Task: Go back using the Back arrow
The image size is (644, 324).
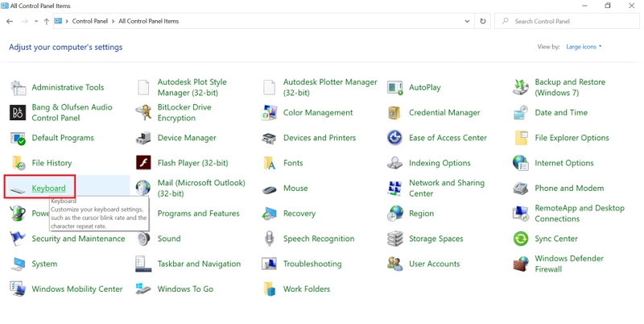Action: point(10,22)
